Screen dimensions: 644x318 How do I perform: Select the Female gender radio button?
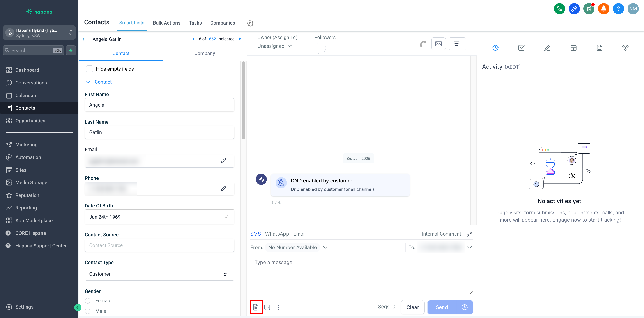click(88, 301)
